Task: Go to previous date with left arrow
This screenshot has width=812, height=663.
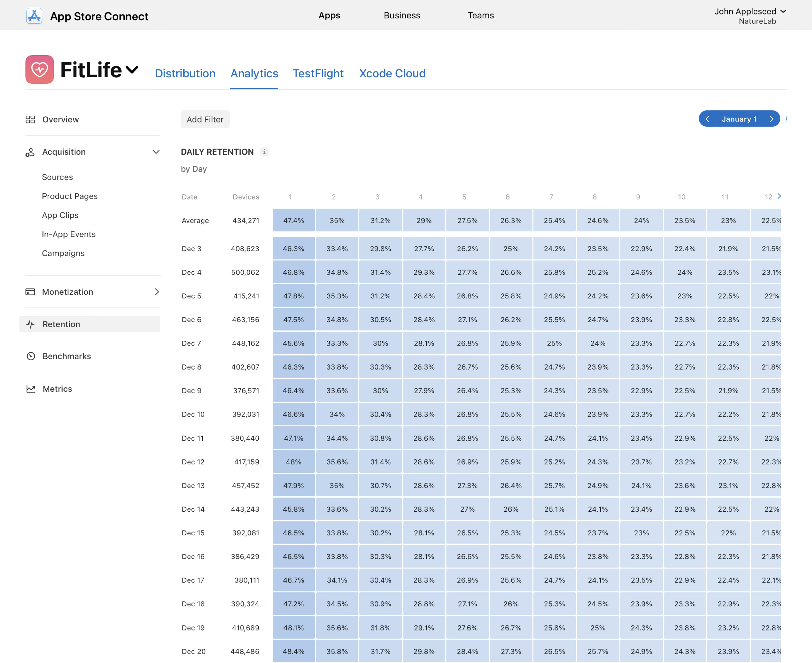Action: point(707,119)
